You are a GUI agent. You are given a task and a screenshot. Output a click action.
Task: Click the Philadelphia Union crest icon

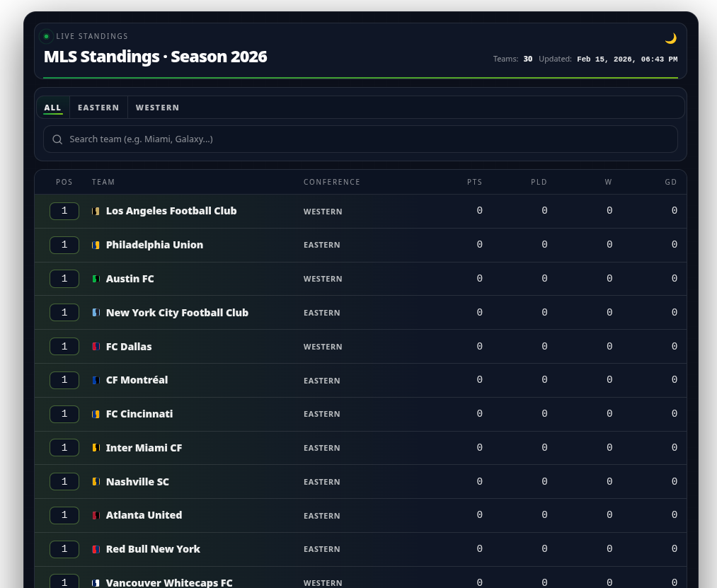[x=96, y=245]
